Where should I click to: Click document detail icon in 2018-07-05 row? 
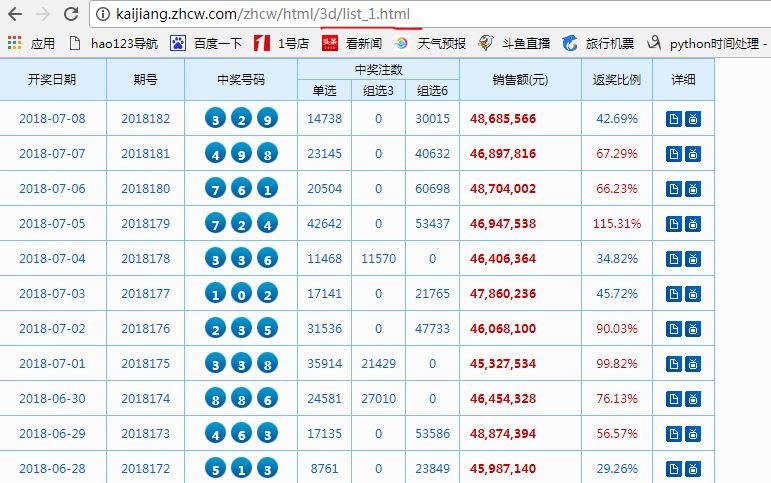[674, 224]
